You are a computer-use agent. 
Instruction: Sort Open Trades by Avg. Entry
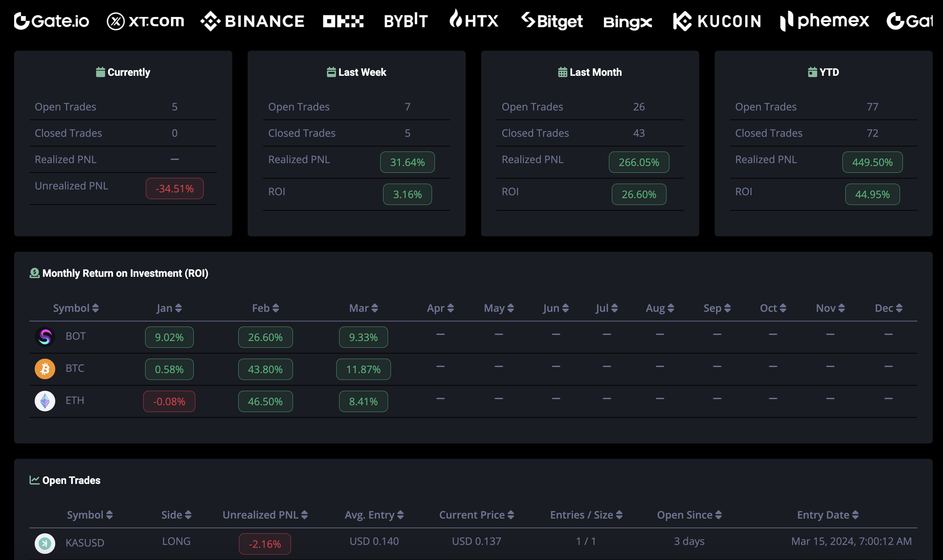tap(374, 515)
